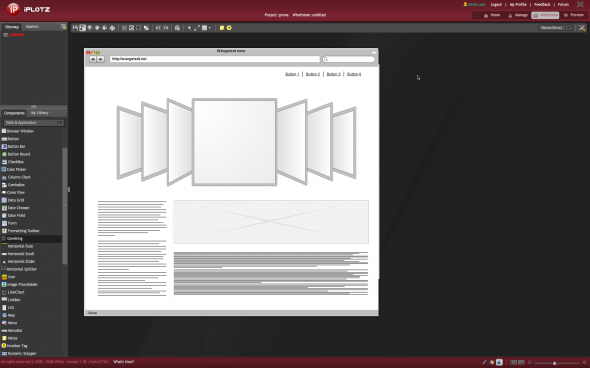
Task: Click the lock icon in the toolbar
Action: [177, 28]
